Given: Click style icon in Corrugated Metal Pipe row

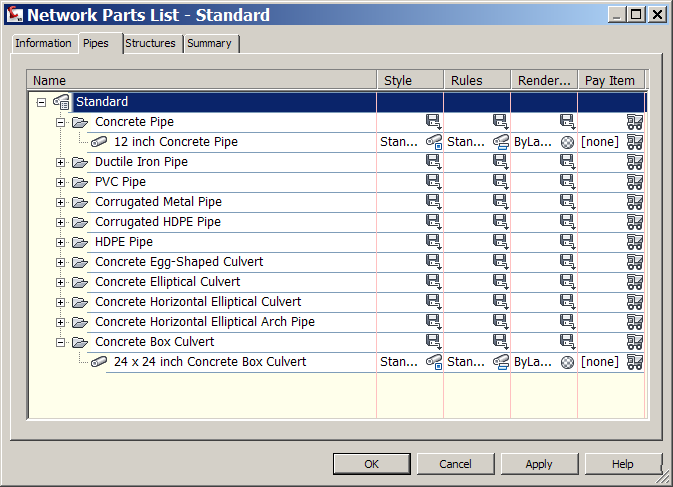Looking at the screenshot, I should pyautogui.click(x=433, y=202).
